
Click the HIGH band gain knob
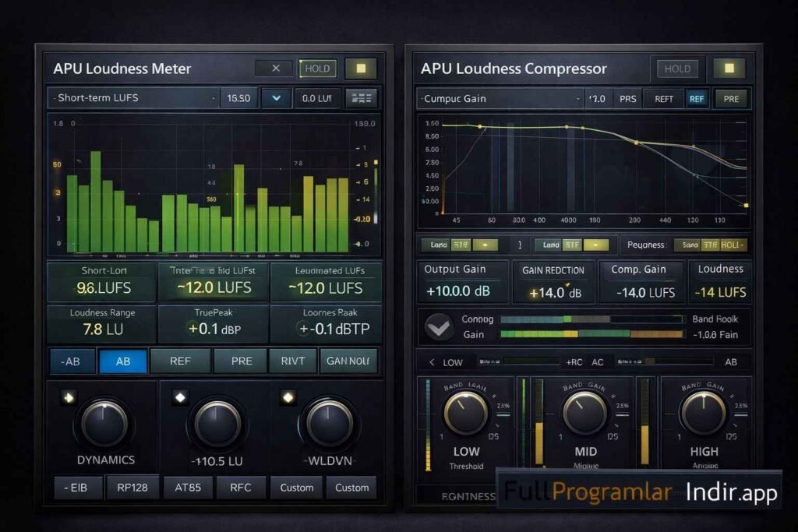point(704,413)
